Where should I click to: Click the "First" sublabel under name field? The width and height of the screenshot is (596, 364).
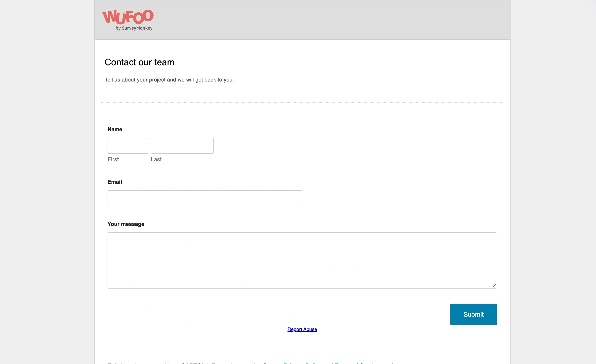(x=113, y=160)
